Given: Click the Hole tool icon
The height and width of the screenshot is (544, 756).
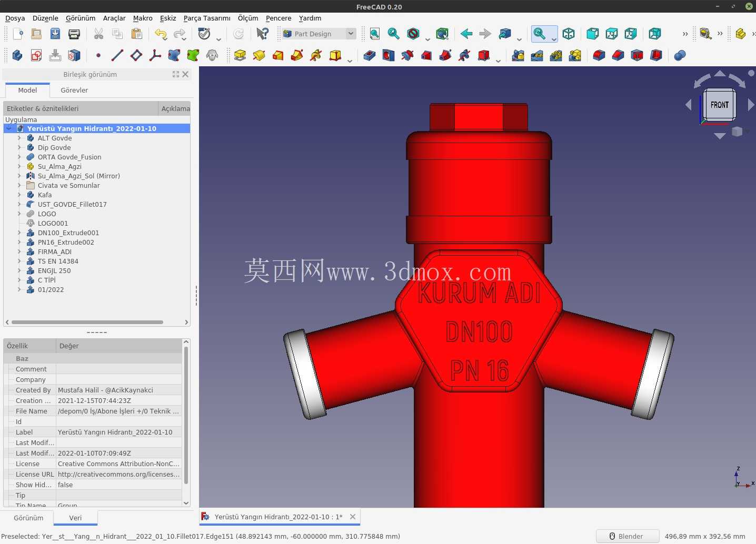Looking at the screenshot, I should pyautogui.click(x=389, y=55).
